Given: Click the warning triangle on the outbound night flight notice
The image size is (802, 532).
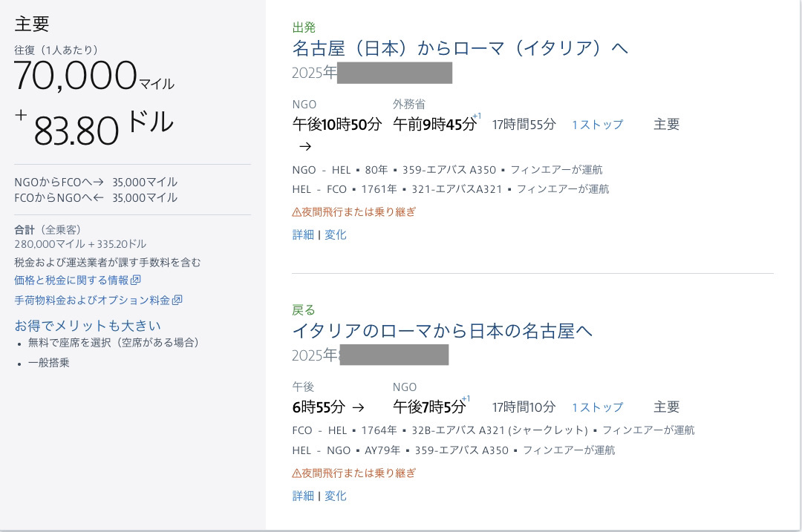Looking at the screenshot, I should [296, 212].
